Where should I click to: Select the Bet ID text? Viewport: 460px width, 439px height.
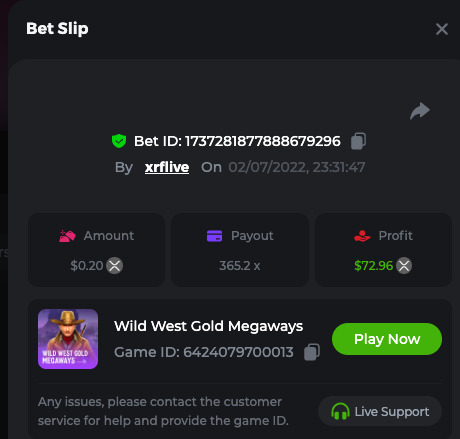point(237,141)
